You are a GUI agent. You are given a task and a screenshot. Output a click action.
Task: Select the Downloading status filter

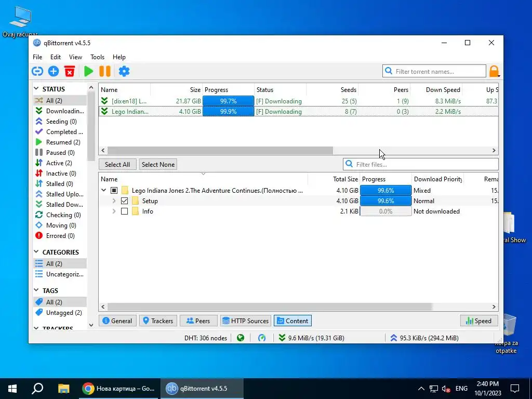coord(60,111)
